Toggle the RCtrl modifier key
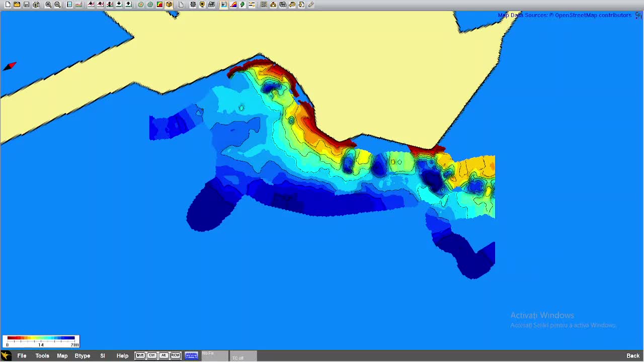 (x=175, y=355)
